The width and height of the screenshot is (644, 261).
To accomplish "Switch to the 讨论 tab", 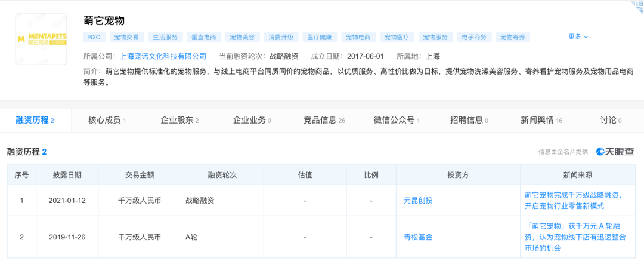I will pos(611,121).
